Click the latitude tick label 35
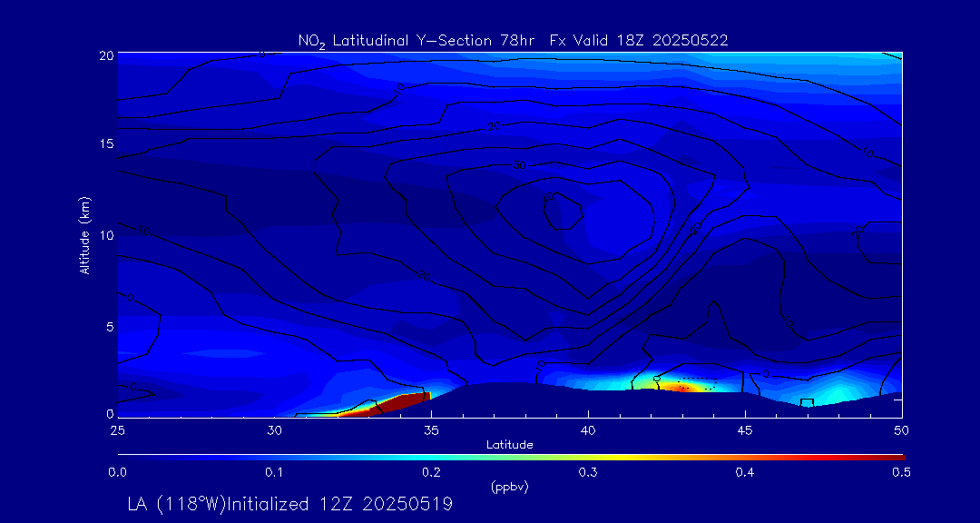This screenshot has width=980, height=523. [x=431, y=430]
